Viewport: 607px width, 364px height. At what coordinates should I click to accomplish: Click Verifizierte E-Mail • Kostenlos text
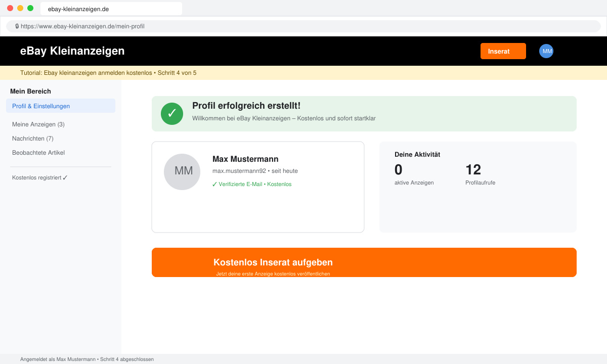click(x=252, y=184)
